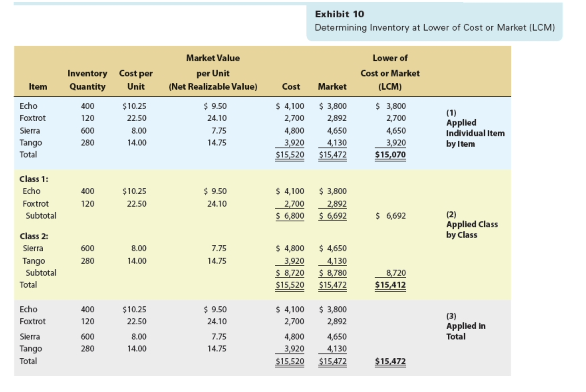Select the Class 2 LCM value 8,720
586x392 pixels.
point(396,273)
